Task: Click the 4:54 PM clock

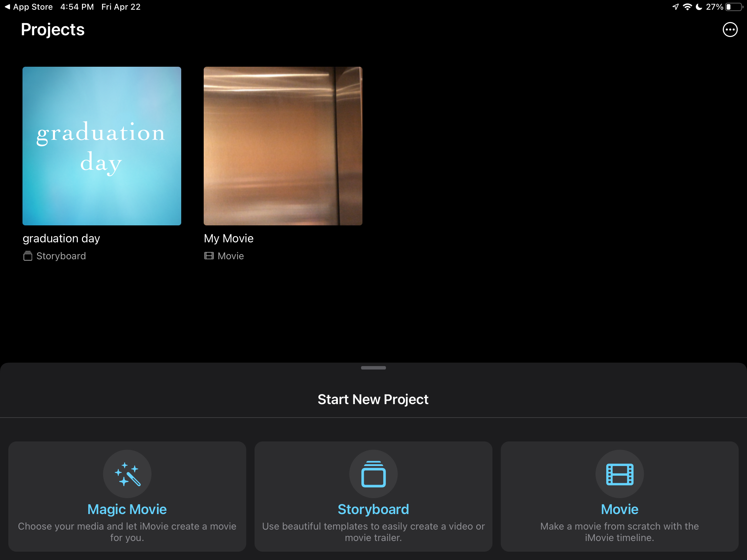Action: point(77,7)
